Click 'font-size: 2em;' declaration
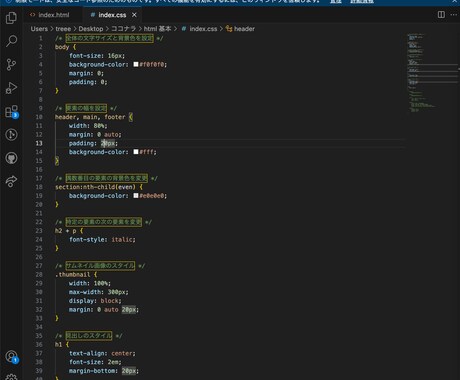 pyautogui.click(x=95, y=362)
